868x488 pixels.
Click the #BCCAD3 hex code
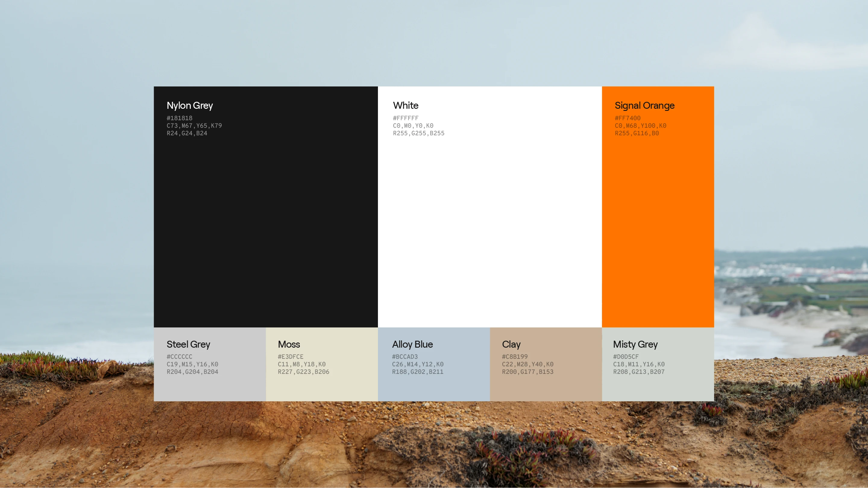coord(405,357)
